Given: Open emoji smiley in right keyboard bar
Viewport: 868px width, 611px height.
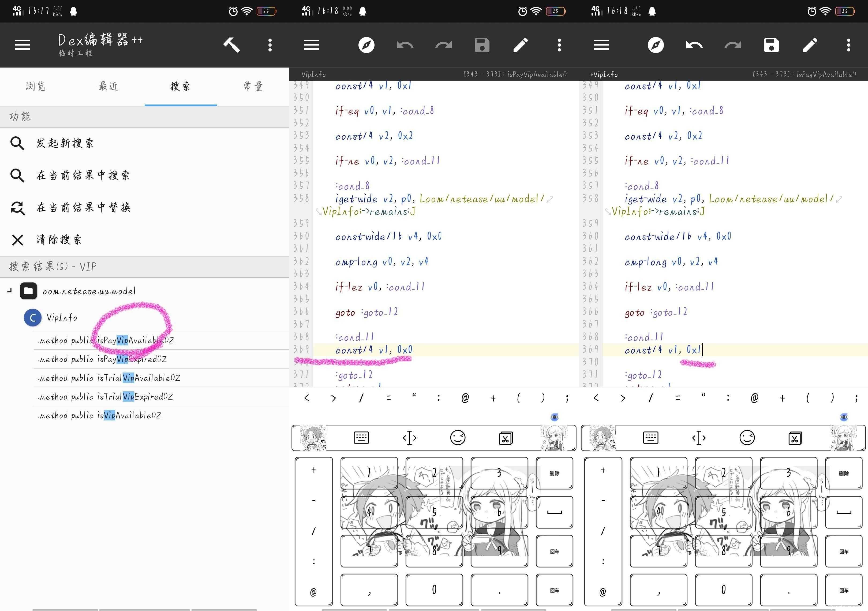Looking at the screenshot, I should [x=747, y=438].
